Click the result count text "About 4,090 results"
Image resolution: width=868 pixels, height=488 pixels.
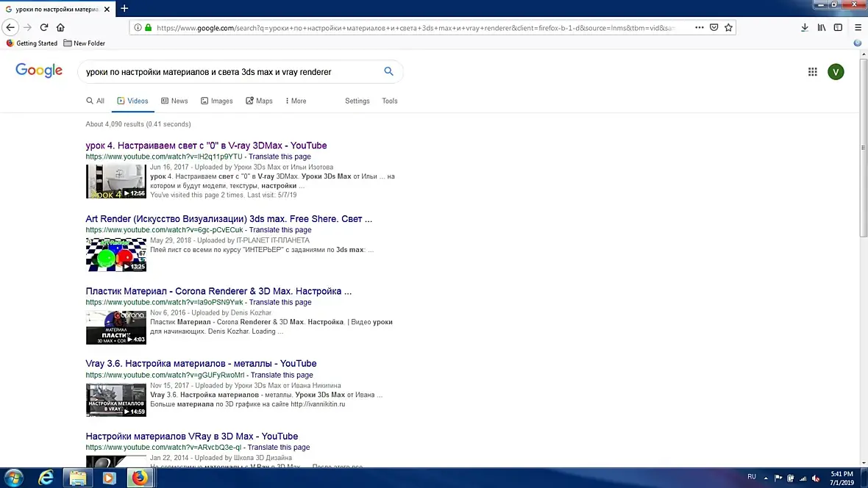coord(115,124)
